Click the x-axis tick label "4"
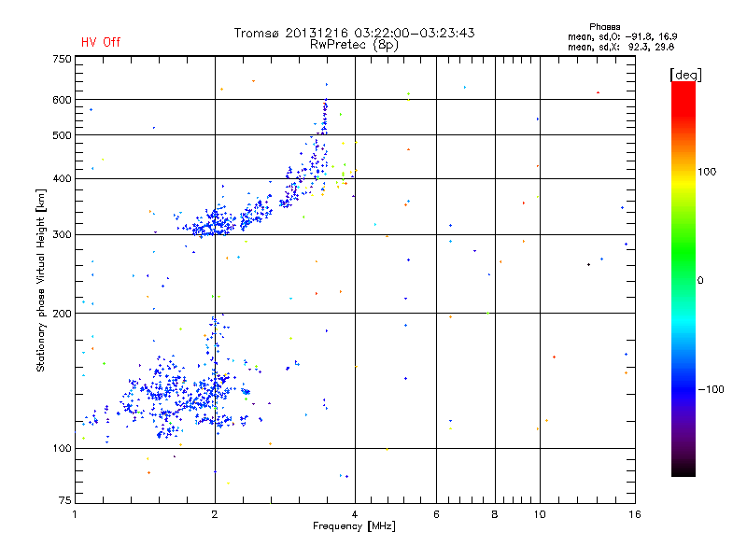The image size is (747, 560). tap(355, 514)
